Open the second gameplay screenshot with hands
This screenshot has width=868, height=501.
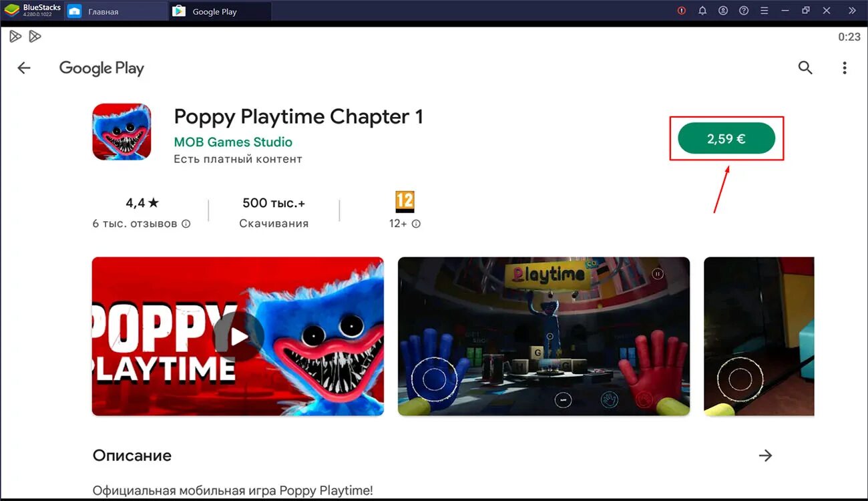click(x=544, y=337)
